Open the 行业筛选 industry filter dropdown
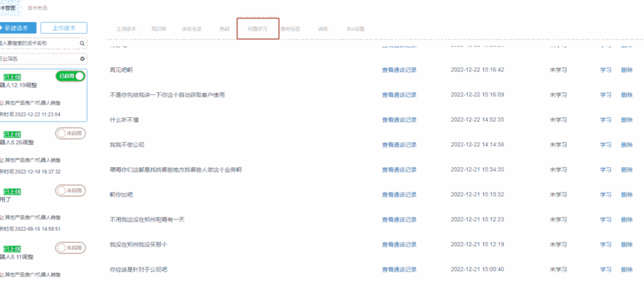Image resolution: width=644 pixels, height=283 pixels. point(43,59)
